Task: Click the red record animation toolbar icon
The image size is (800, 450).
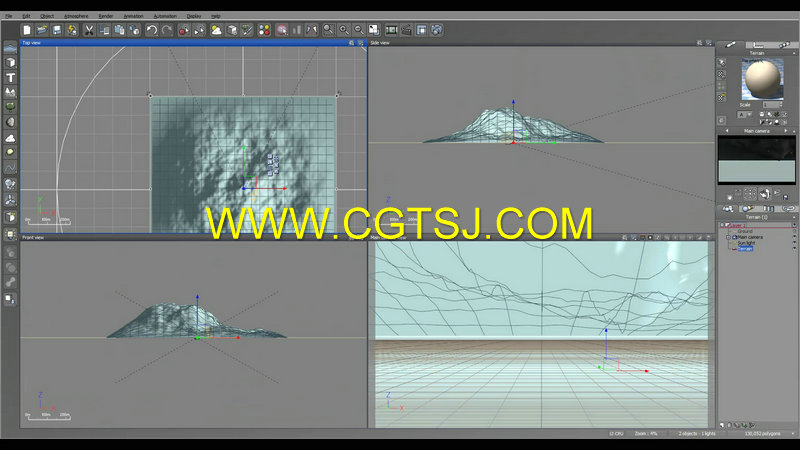Action: click(x=184, y=30)
